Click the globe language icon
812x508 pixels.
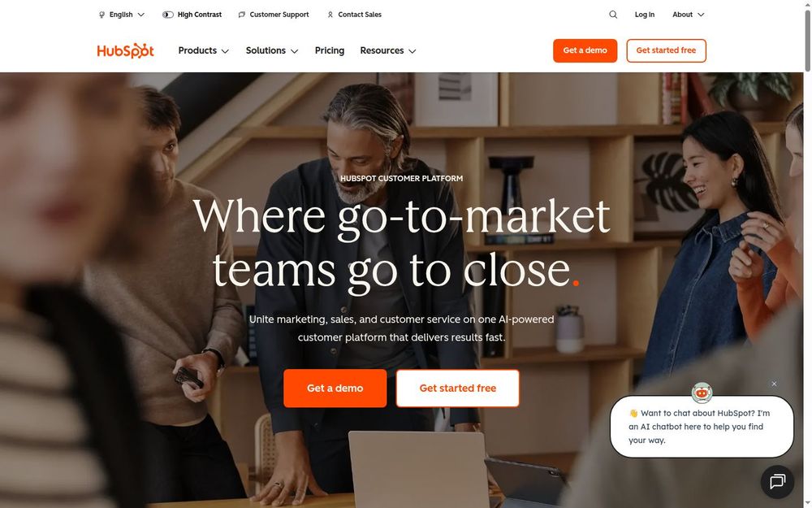101,15
